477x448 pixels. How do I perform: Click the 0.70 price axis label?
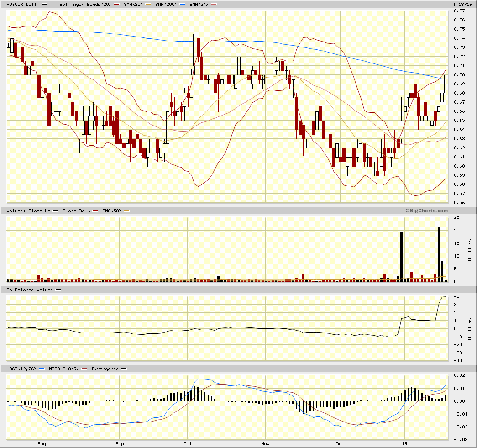(459, 74)
